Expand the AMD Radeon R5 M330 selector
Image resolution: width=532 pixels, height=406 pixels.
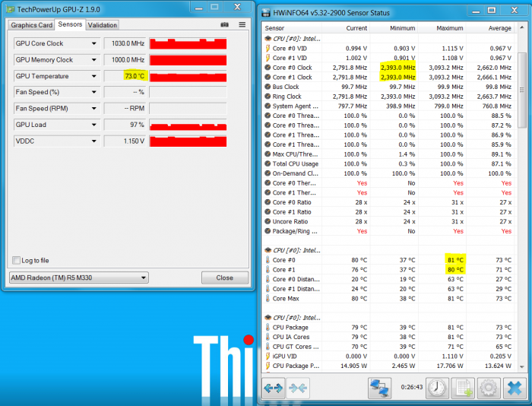coord(143,278)
